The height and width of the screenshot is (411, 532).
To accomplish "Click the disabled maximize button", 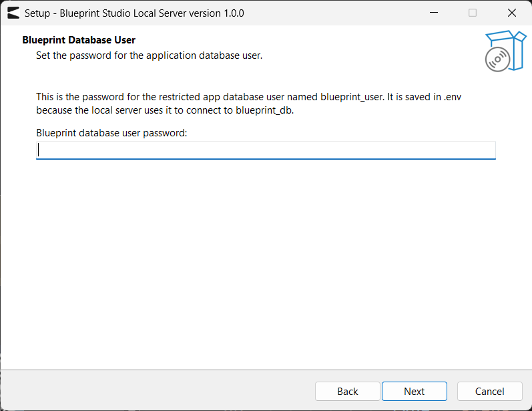I will 473,13.
